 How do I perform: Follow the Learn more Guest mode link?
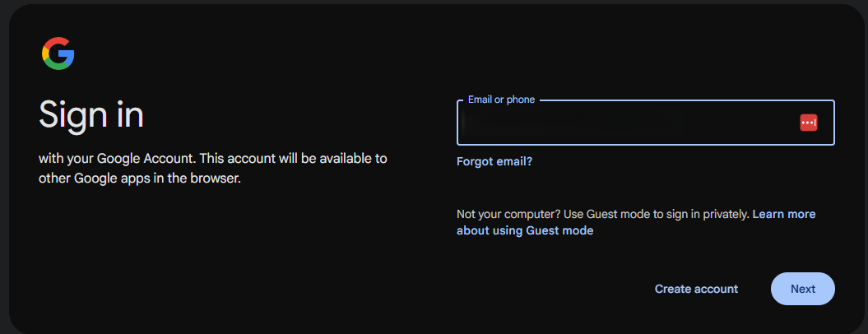[636, 222]
